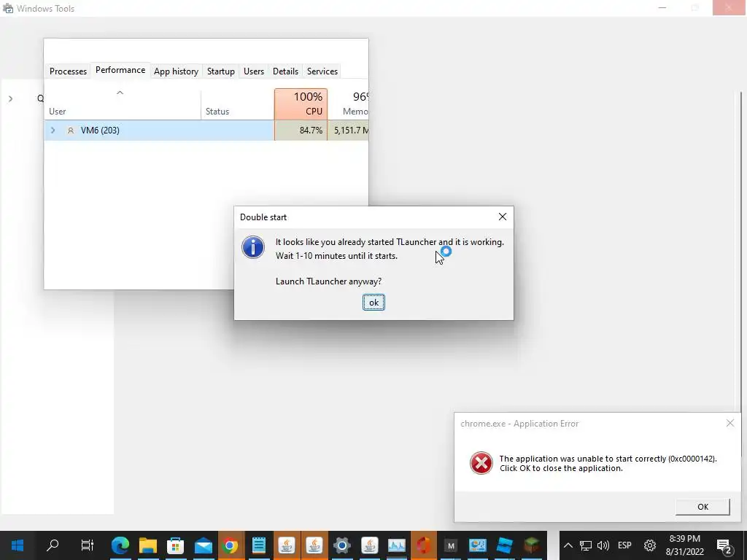Open the notification center icon
747x560 pixels.
point(724,545)
